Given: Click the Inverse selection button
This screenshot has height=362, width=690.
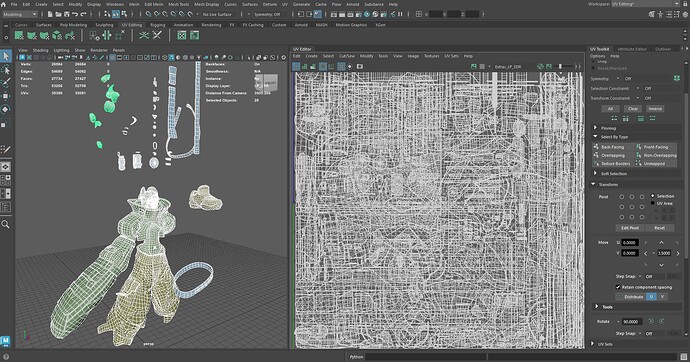Looking at the screenshot, I should [655, 109].
